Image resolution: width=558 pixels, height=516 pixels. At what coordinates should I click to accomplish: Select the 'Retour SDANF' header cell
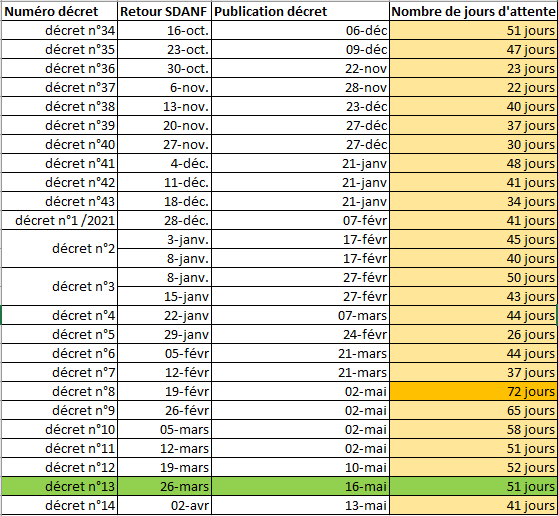point(164,11)
